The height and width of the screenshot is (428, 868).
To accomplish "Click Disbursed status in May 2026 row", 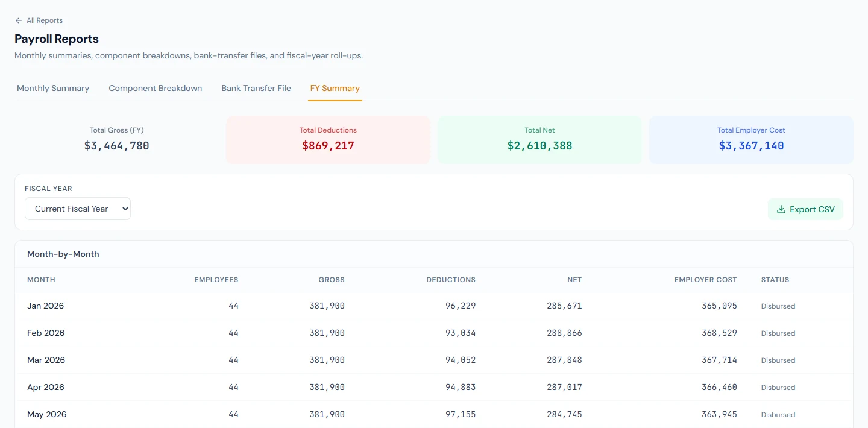I will coord(778,415).
